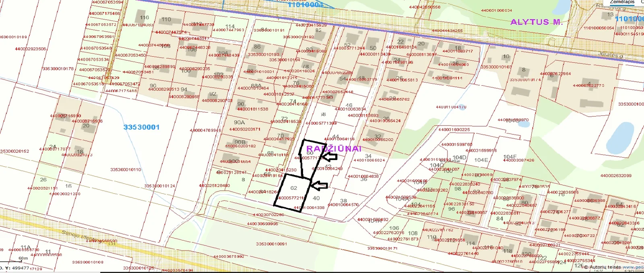Image resolution: width=644 pixels, height=273 pixels.
Task: Select the blue cadastral block label 33530001
Action: point(141,127)
